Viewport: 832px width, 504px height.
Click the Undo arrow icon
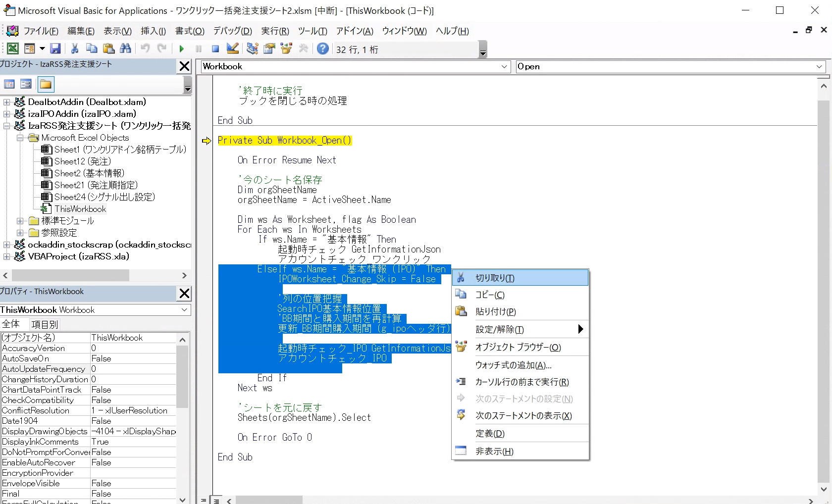(145, 49)
